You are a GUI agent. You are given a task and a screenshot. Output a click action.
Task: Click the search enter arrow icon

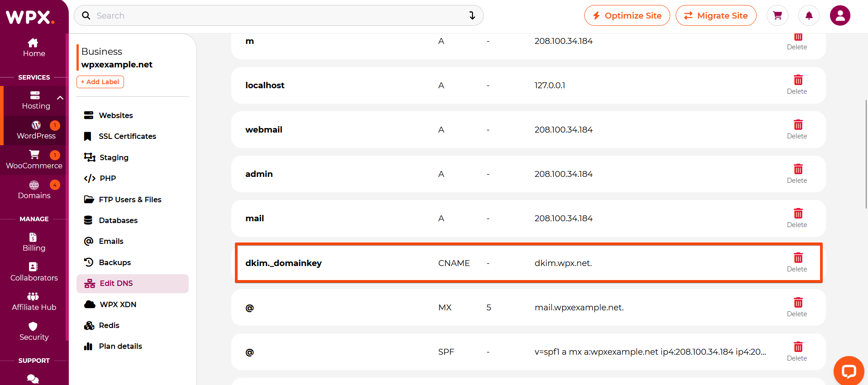472,15
